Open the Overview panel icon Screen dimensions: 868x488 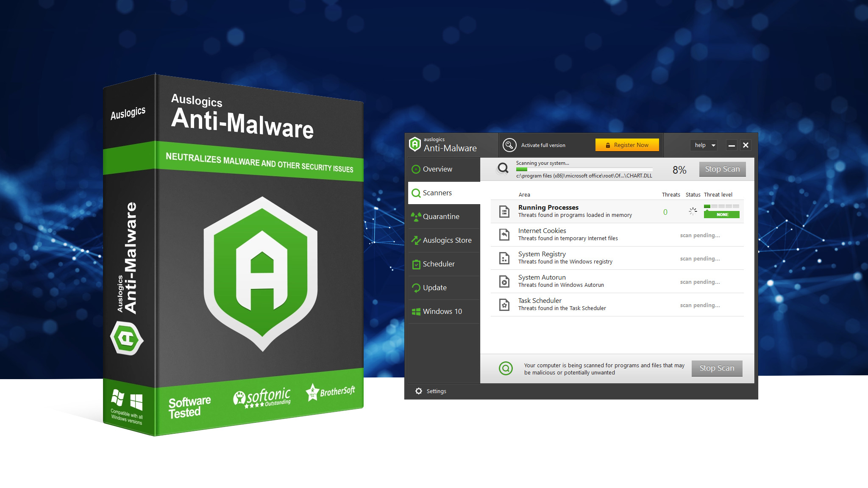417,169
